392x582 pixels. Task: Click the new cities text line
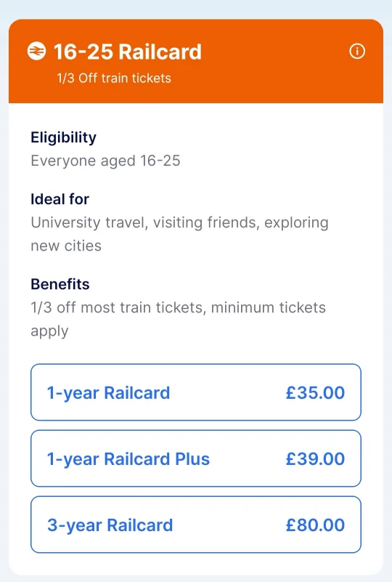tap(66, 246)
